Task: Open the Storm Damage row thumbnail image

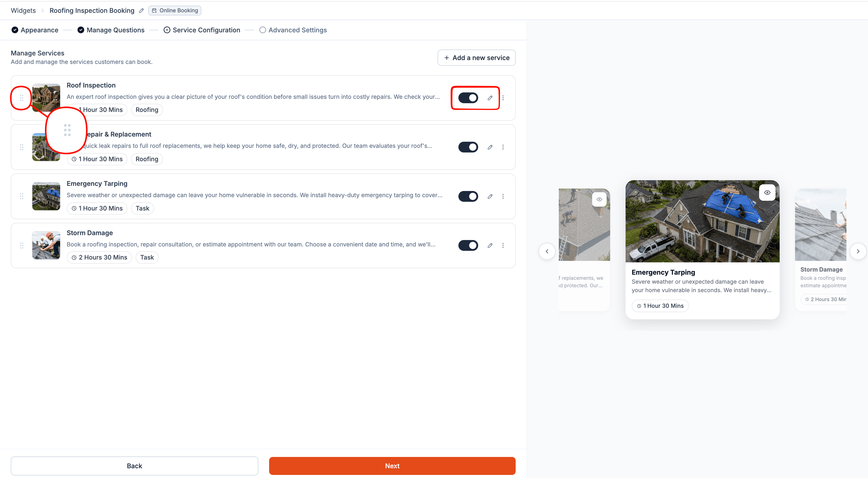Action: click(x=46, y=246)
